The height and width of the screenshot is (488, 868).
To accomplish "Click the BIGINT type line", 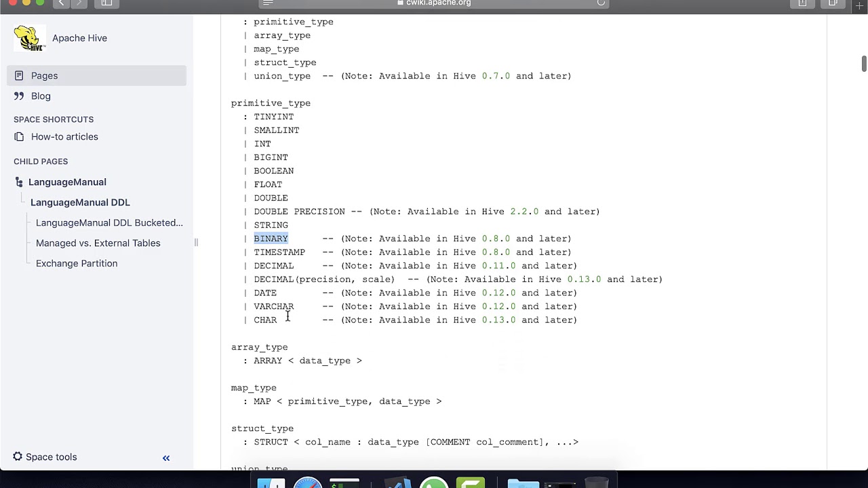I will [271, 157].
